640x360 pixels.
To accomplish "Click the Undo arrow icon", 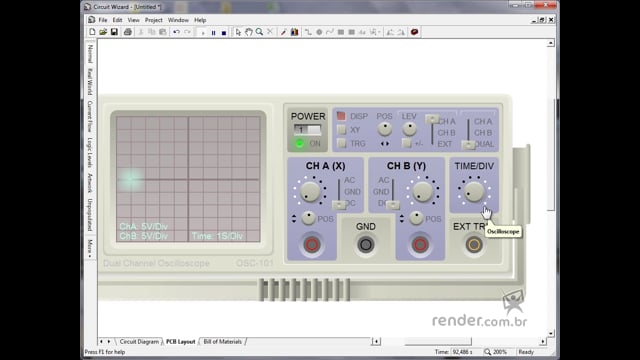I will (x=176, y=32).
